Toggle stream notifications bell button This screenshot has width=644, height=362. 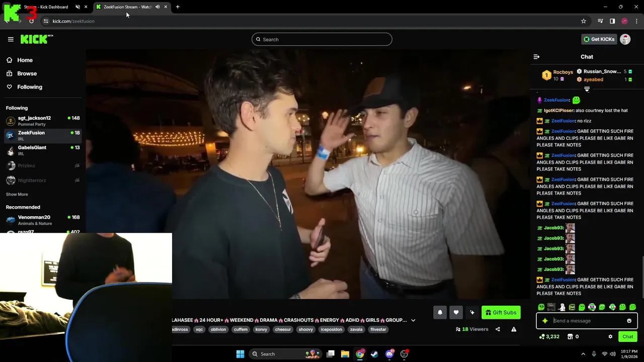point(440,312)
